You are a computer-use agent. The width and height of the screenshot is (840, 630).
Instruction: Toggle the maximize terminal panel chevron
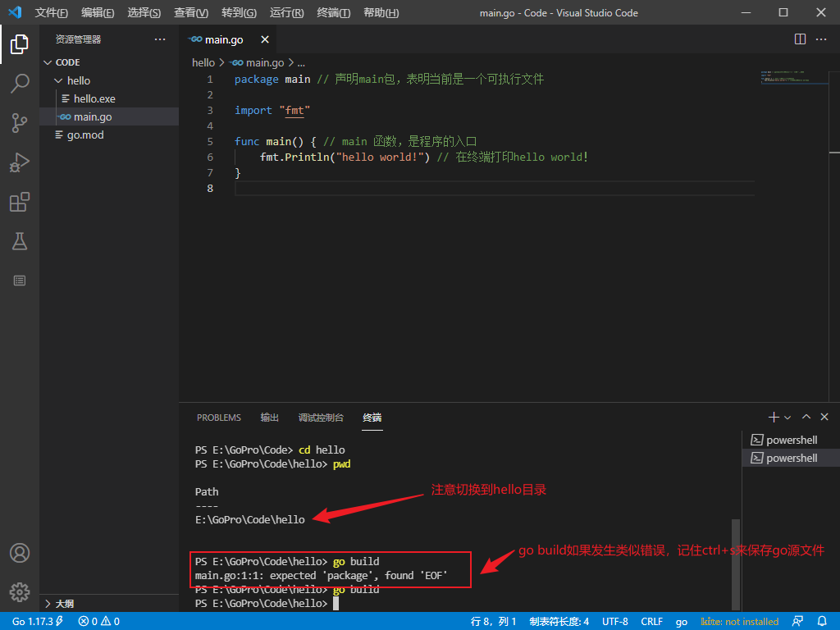806,418
